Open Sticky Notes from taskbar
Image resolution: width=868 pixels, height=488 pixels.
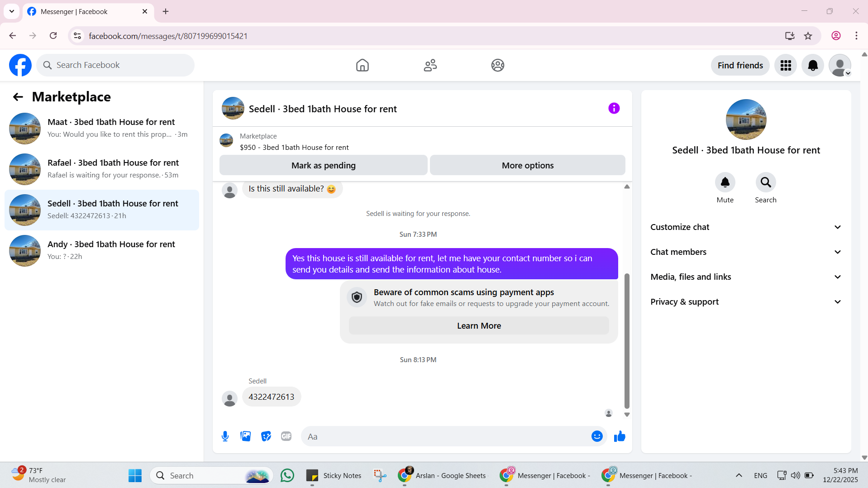334,475
